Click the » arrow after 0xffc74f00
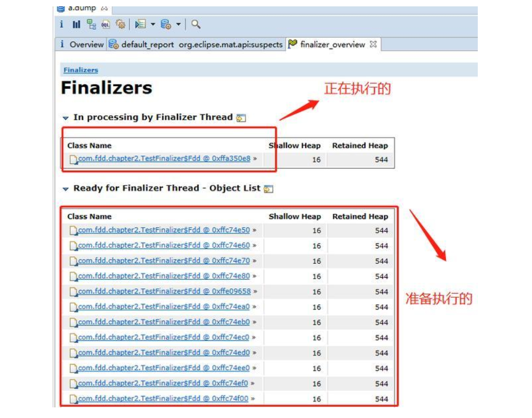Image resolution: width=532 pixels, height=418 pixels. click(x=252, y=398)
